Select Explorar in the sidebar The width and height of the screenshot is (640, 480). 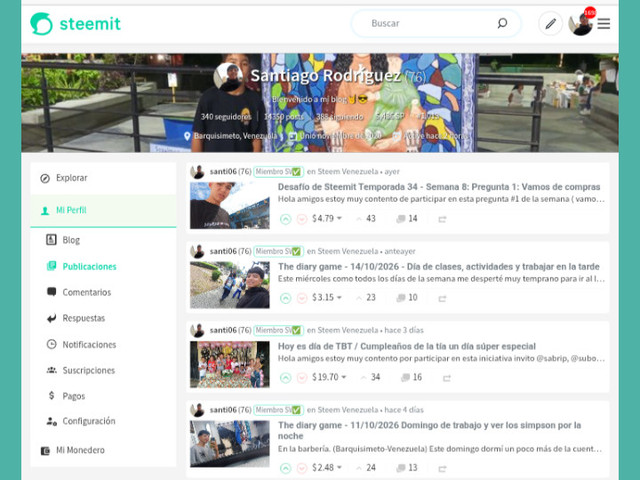tap(103, 178)
